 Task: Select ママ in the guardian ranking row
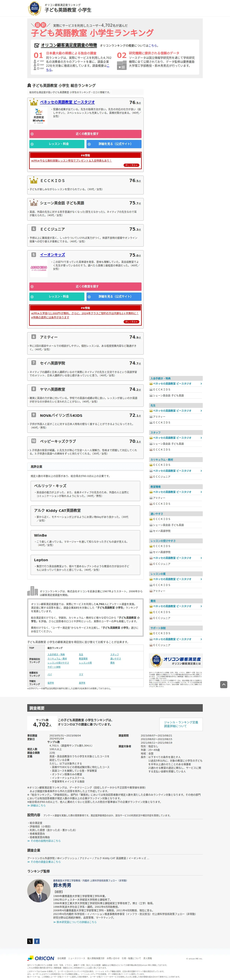pyautogui.click(x=81, y=674)
